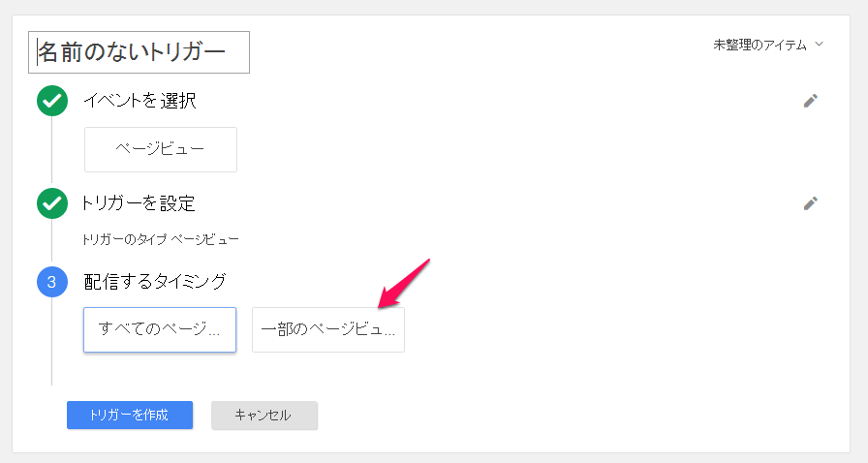
Task: Click the green checkmark beside トリガーを設定
Action: pos(51,203)
